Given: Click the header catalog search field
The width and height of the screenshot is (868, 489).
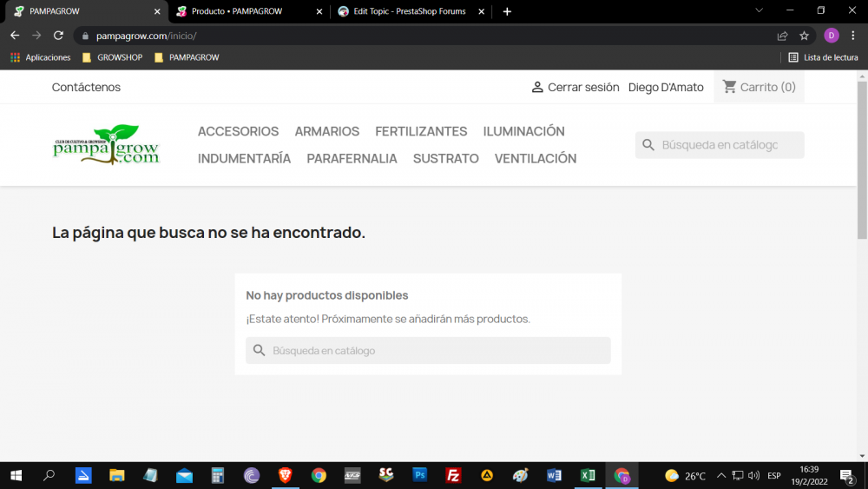Looking at the screenshot, I should [x=720, y=145].
